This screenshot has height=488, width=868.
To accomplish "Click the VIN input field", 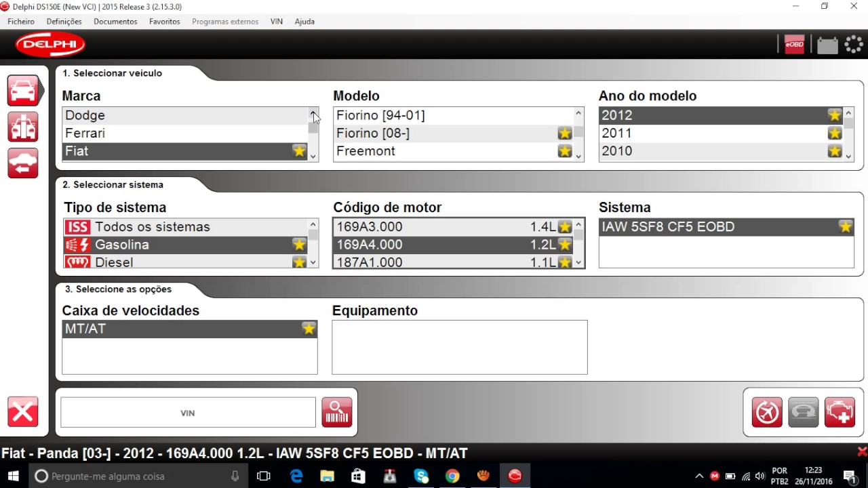I will [x=188, y=413].
